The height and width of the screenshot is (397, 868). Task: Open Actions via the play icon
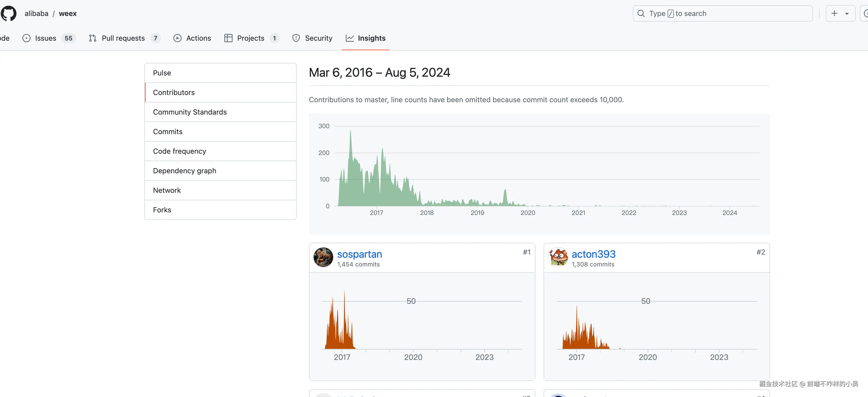pyautogui.click(x=177, y=38)
